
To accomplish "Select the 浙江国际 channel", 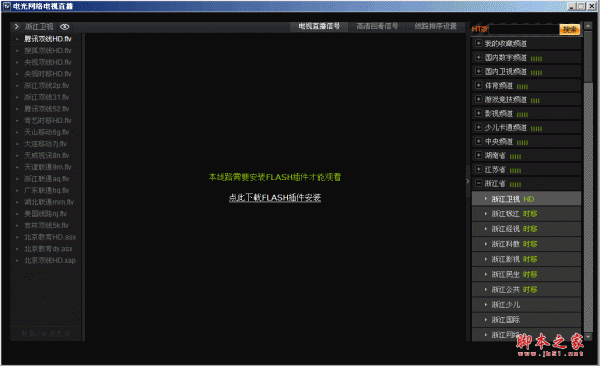I will (527, 320).
